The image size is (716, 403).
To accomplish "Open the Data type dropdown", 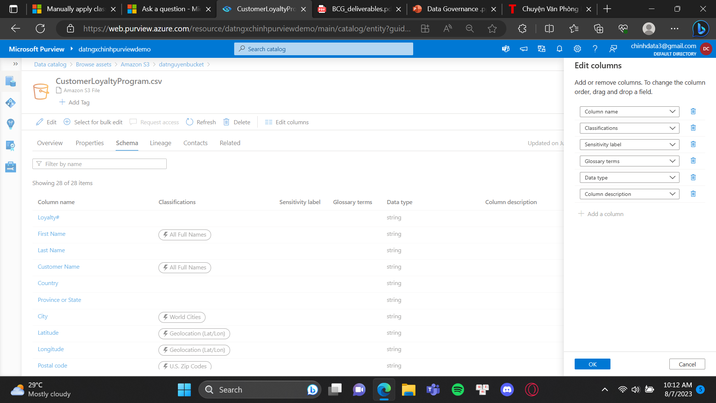I will point(629,177).
